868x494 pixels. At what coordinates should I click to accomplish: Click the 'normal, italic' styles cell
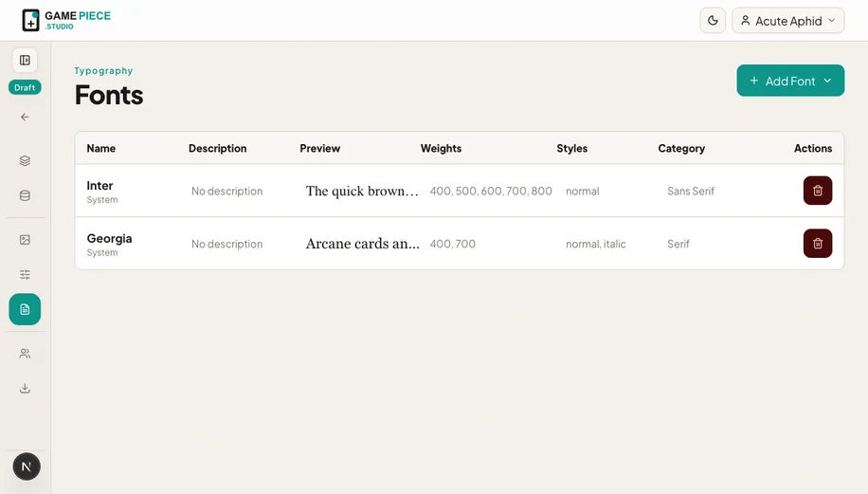[596, 244]
